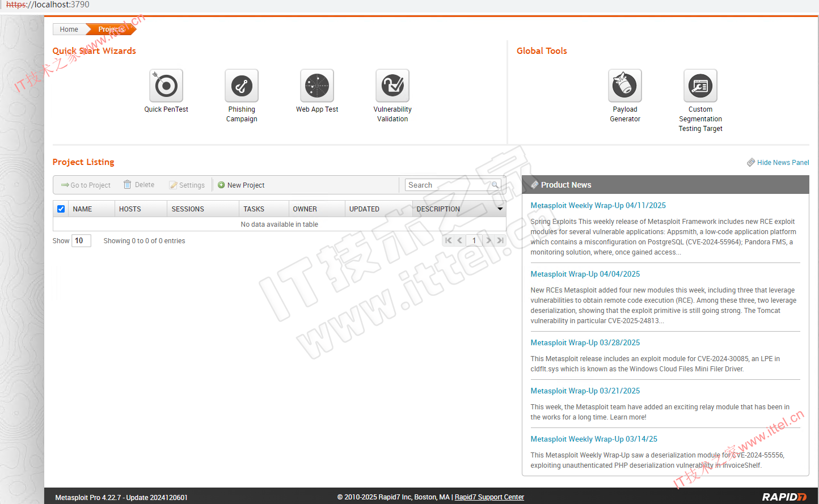Go to first page of project table

pos(449,240)
